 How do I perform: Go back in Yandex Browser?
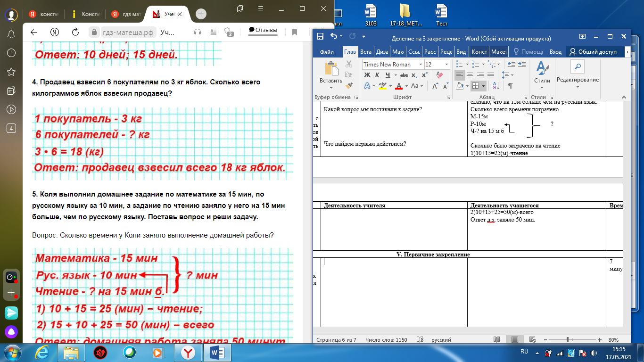(33, 32)
